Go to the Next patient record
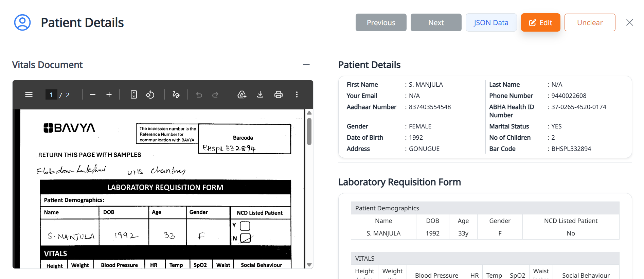This screenshot has height=279, width=644. (x=436, y=22)
